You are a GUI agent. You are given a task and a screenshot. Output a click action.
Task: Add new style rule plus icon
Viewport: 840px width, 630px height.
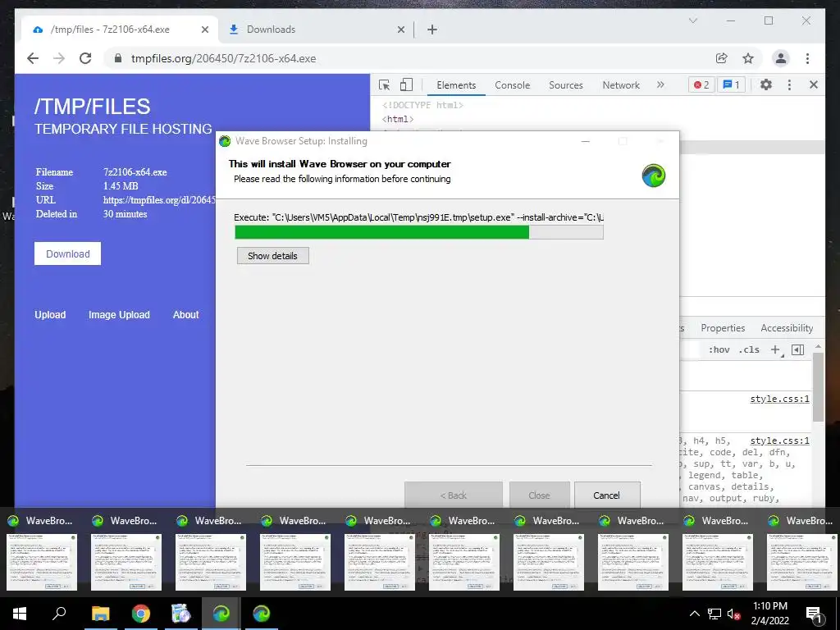pyautogui.click(x=775, y=349)
